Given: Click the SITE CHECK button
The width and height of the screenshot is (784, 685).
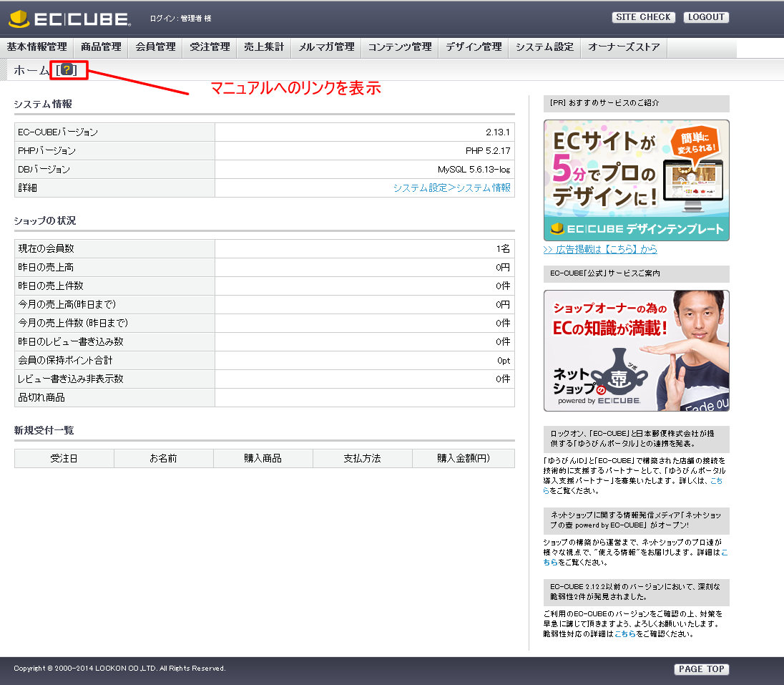Looking at the screenshot, I should (x=644, y=17).
